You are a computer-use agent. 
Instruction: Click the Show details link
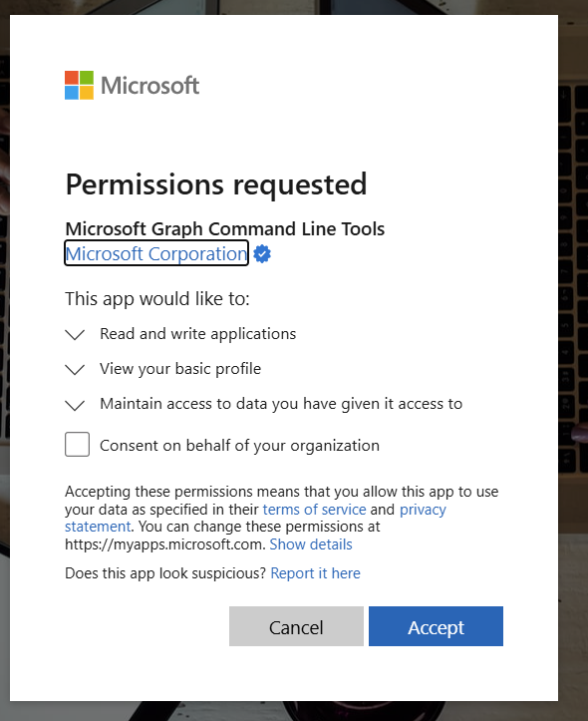tap(311, 544)
